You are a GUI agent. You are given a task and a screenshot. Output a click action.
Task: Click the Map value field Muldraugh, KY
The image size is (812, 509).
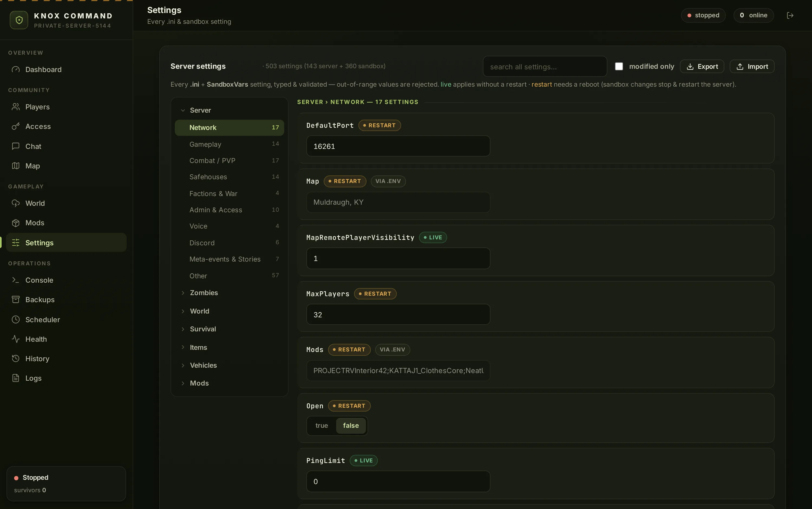pos(398,202)
